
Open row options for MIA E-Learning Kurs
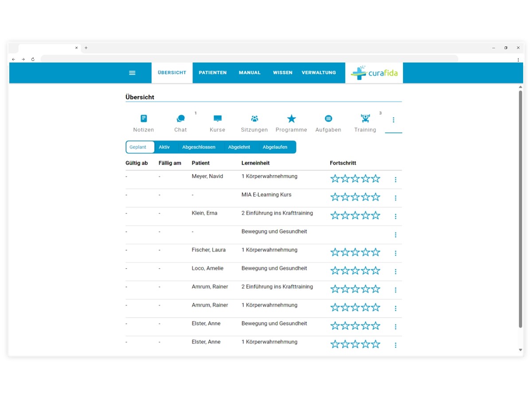point(395,198)
